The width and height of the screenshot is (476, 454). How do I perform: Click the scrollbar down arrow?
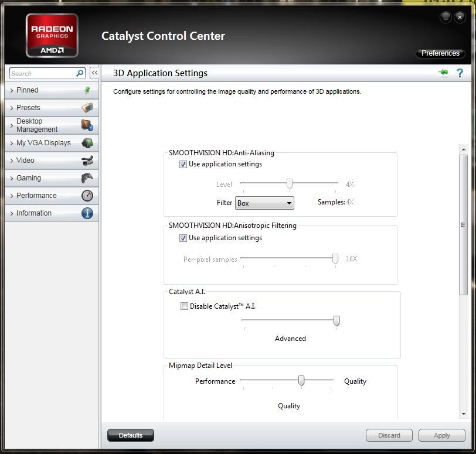(x=464, y=414)
